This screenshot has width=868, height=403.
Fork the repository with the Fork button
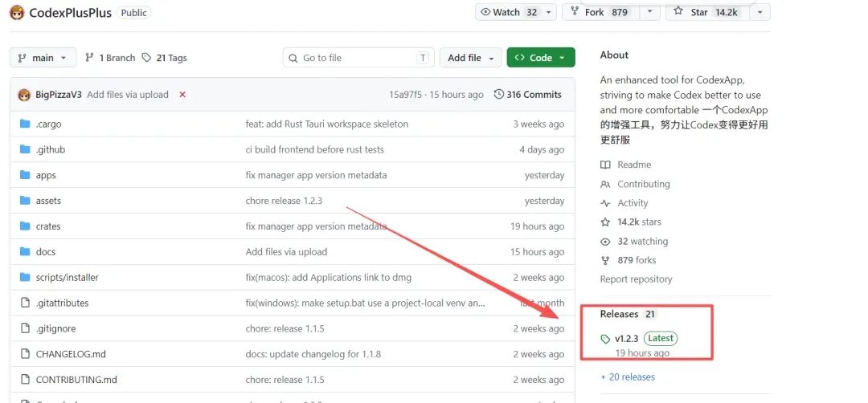601,12
